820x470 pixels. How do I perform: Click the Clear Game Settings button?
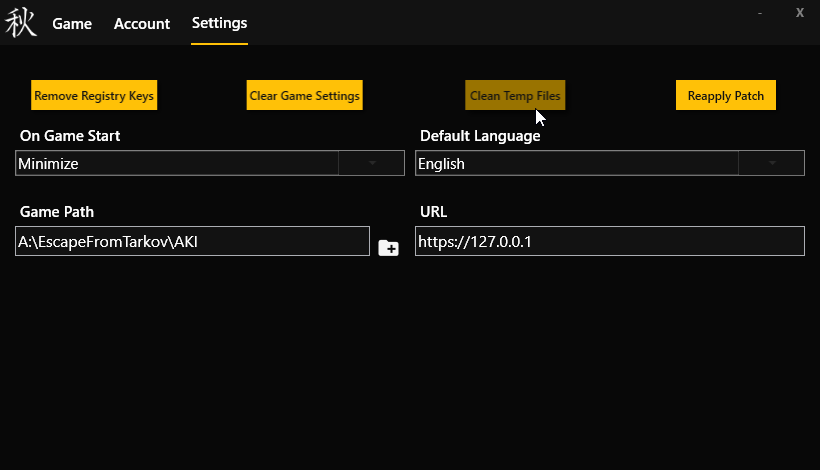click(304, 96)
